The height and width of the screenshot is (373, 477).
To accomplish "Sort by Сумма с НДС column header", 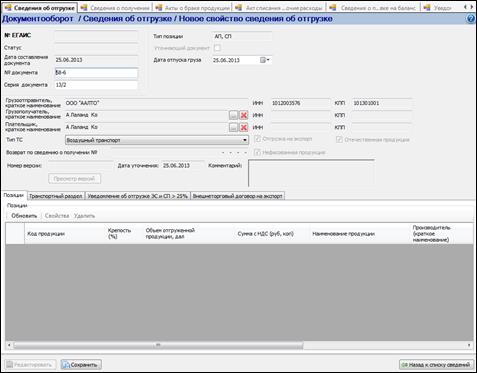I will 272,234.
